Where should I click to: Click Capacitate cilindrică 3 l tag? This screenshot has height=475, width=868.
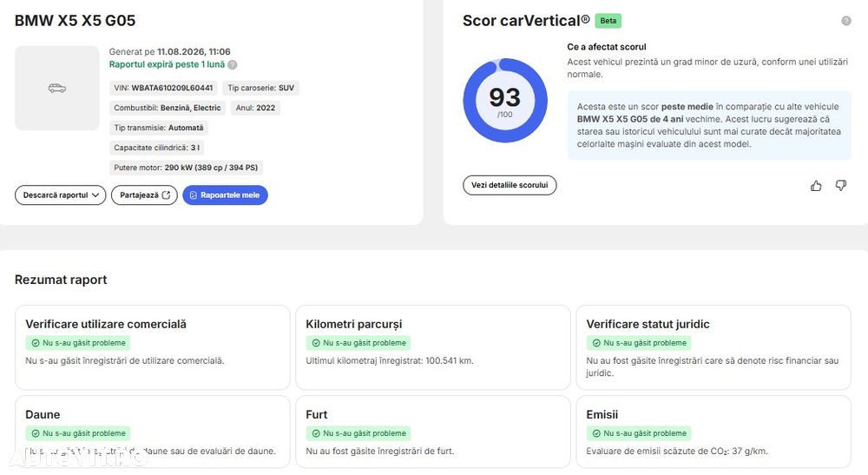pos(156,148)
